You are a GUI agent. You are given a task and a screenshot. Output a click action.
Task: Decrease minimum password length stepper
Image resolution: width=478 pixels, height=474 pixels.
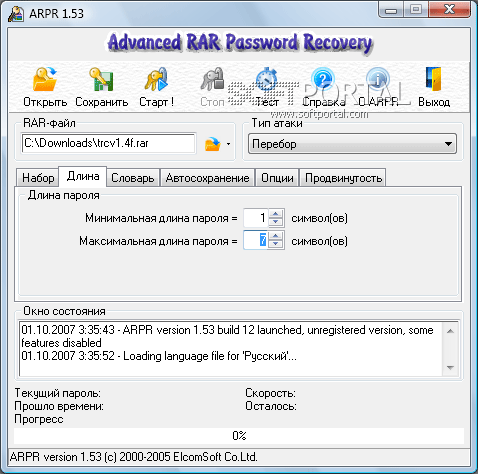point(276,222)
